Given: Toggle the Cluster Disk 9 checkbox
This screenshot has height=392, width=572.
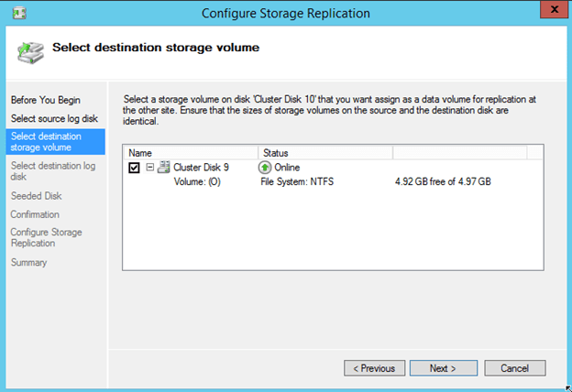Looking at the screenshot, I should (134, 168).
